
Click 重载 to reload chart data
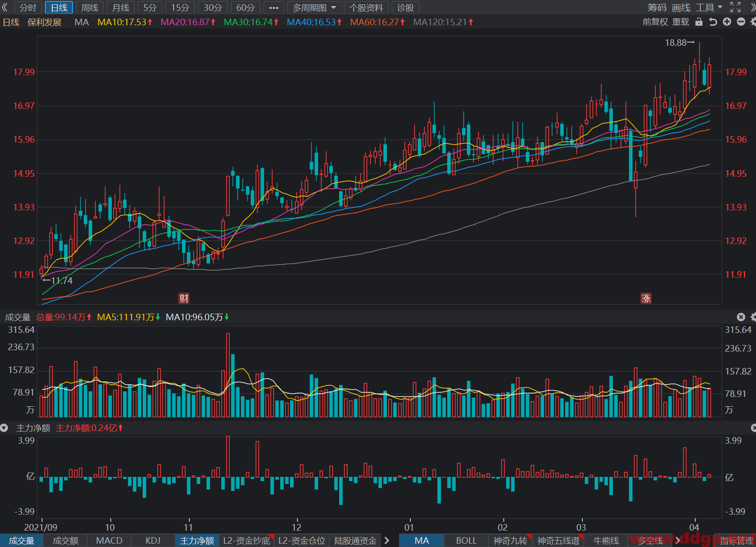pos(681,22)
